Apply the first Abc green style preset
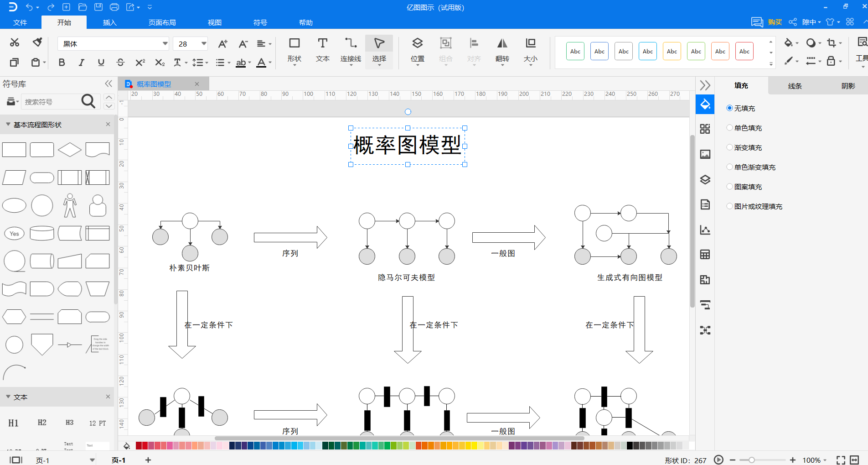Screen dimensions: 868x465 pos(575,51)
